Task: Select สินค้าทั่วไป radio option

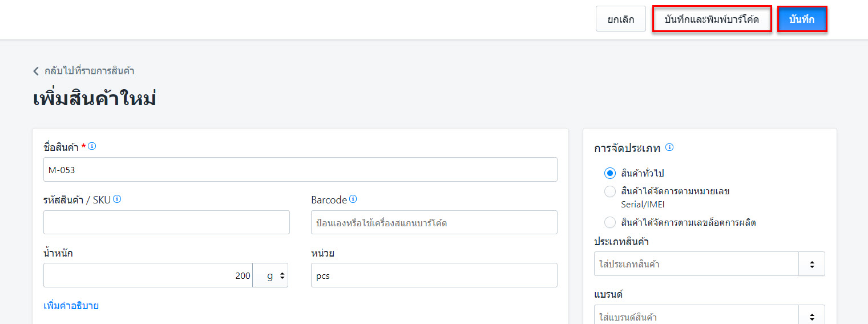Action: coord(610,173)
